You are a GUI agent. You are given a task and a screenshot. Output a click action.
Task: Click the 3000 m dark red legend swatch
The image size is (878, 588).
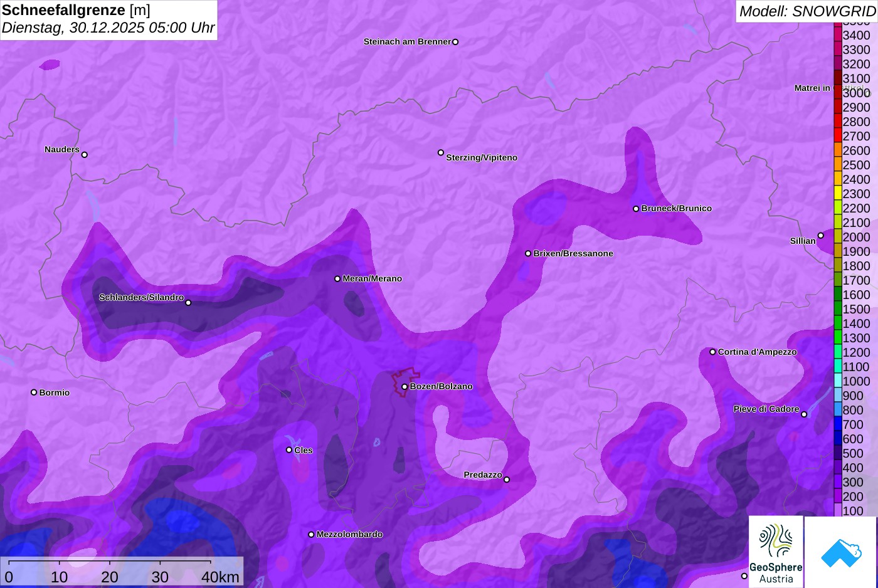tap(838, 92)
